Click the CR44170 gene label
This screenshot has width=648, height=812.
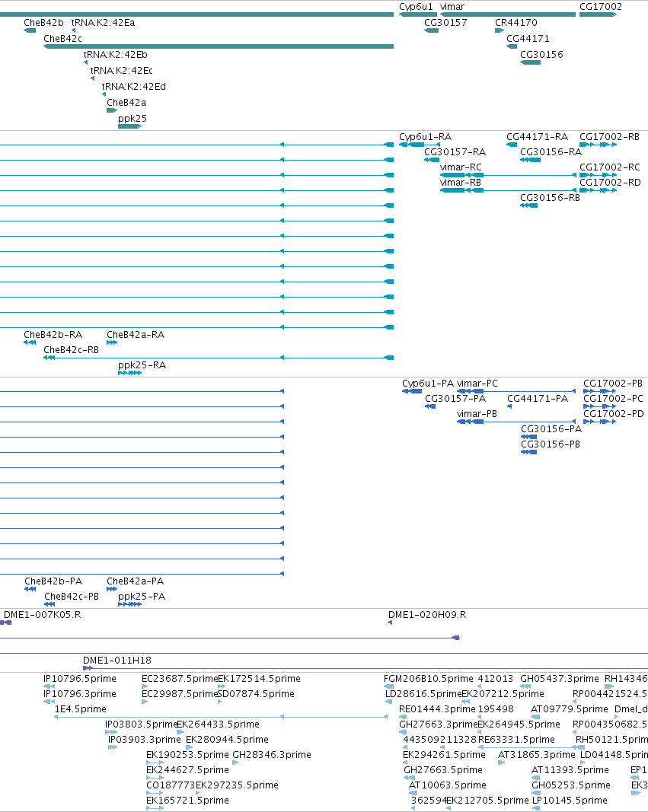(x=516, y=23)
